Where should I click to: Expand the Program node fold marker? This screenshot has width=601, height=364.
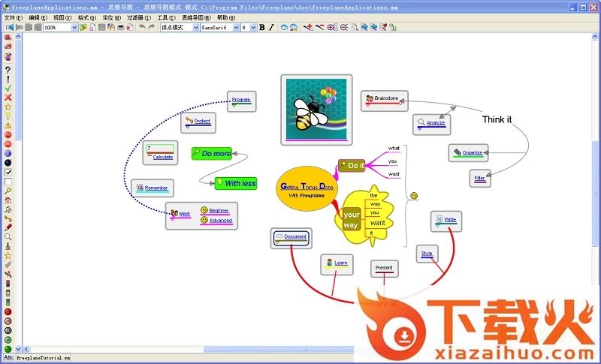[234, 105]
